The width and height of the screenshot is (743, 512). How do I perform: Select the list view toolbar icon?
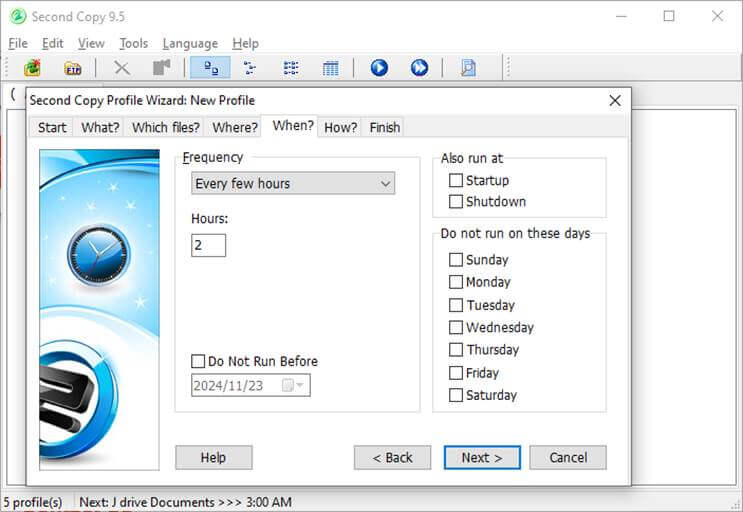pos(290,68)
